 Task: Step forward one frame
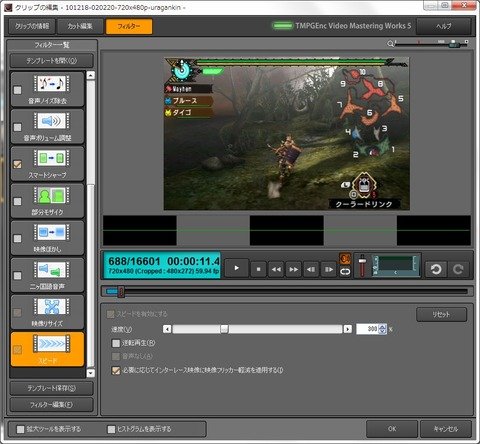click(329, 269)
